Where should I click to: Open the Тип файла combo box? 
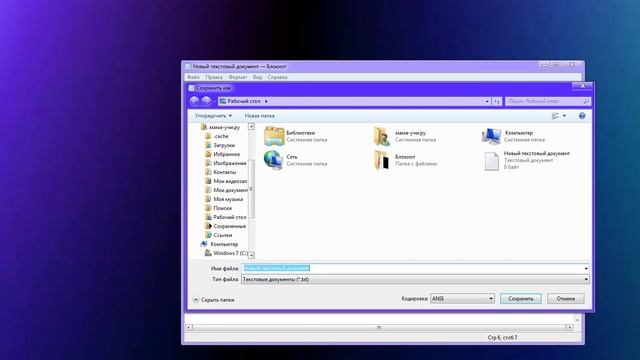(x=415, y=280)
